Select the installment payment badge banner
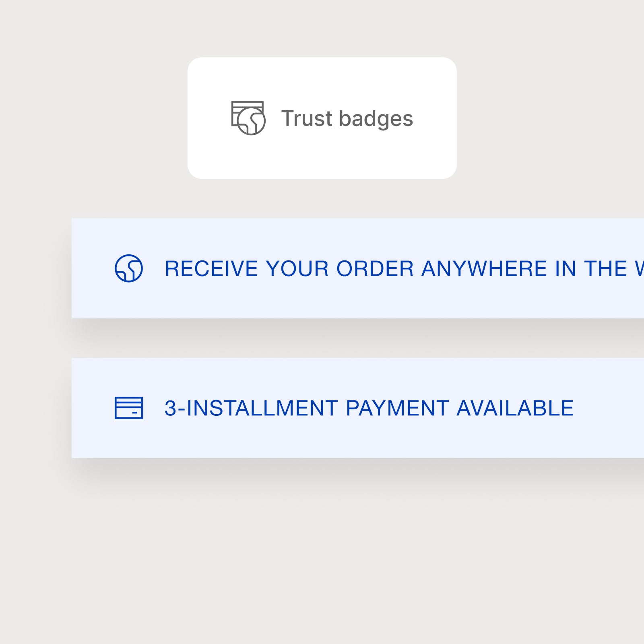This screenshot has height=644, width=644. point(358,408)
